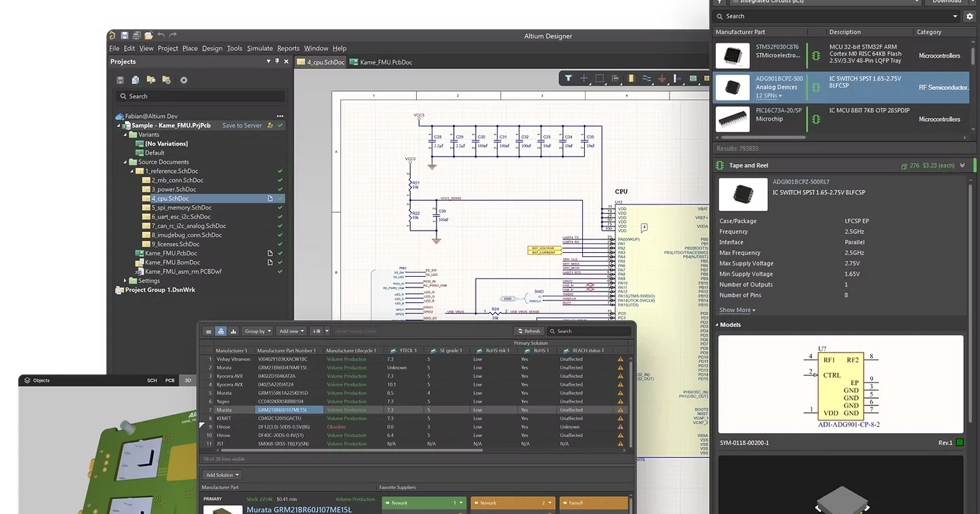The image size is (980, 514).
Task: Open Murata GRM21BR60J107ME15L part link
Action: click(x=299, y=509)
